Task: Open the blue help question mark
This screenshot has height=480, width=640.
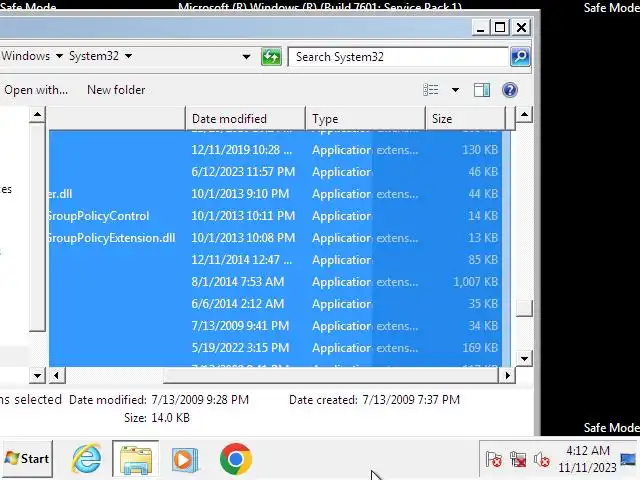Action: click(x=510, y=90)
